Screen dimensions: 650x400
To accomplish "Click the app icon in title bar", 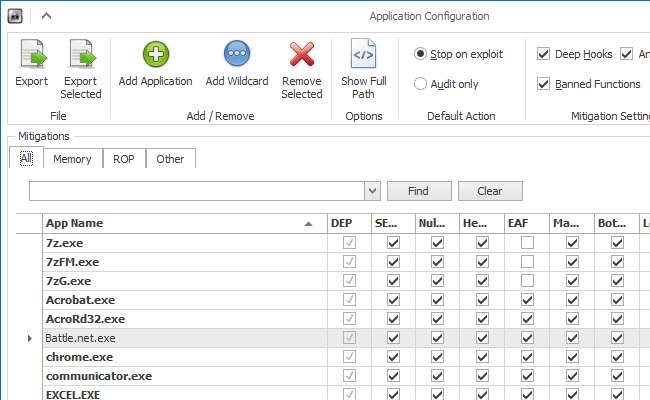I will [x=14, y=16].
